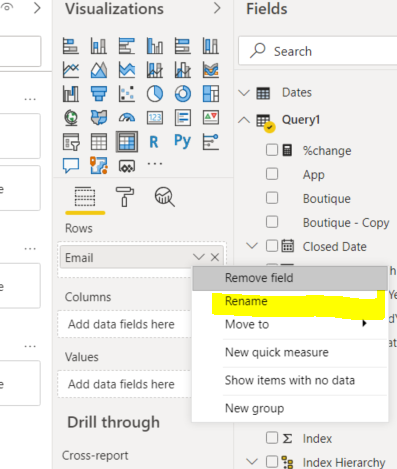The height and width of the screenshot is (469, 397).
Task: Select the Line and stacked column chart
Action: click(x=155, y=70)
